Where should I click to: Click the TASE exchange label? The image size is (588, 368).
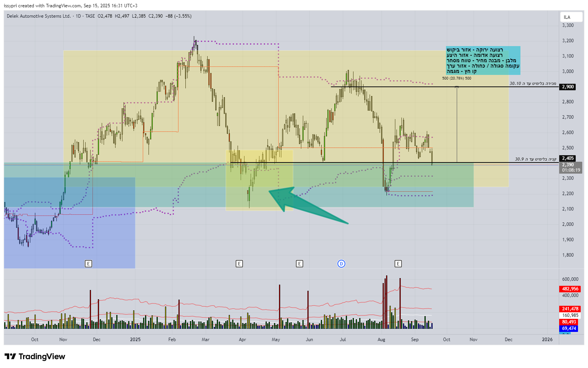(x=90, y=16)
